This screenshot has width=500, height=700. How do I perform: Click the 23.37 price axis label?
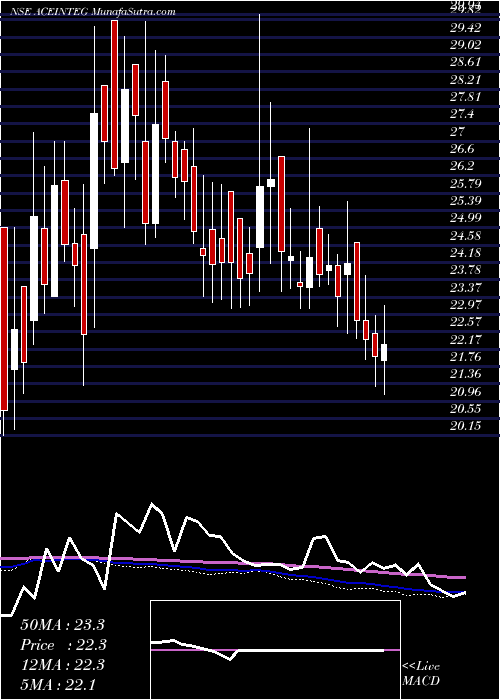click(x=465, y=287)
